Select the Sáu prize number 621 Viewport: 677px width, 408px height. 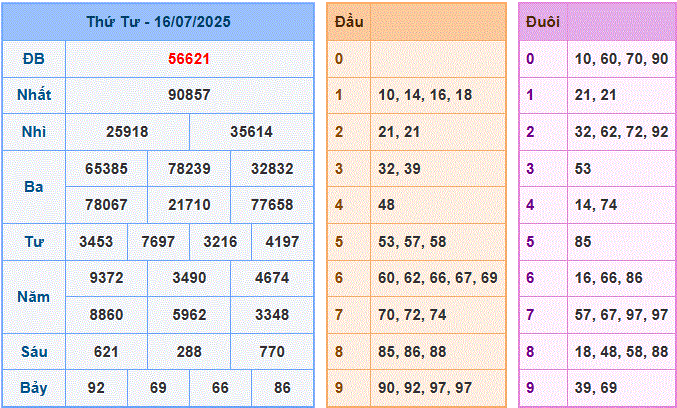pos(106,352)
